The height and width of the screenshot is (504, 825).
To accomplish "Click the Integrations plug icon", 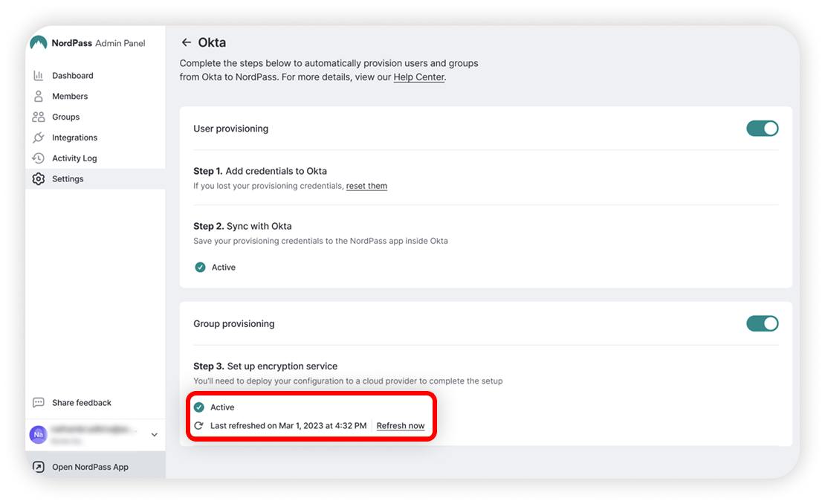I will (39, 138).
